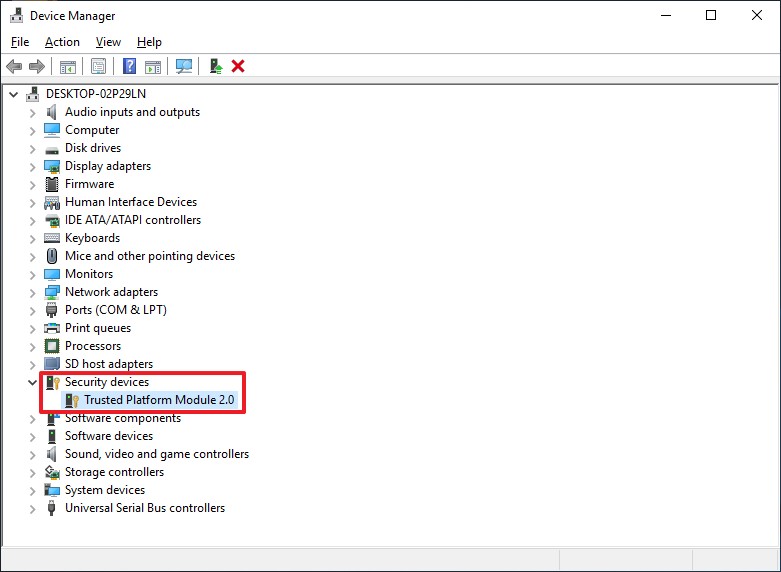Click the Action Pane toolbar icon
This screenshot has height=572, width=781.
point(152,66)
